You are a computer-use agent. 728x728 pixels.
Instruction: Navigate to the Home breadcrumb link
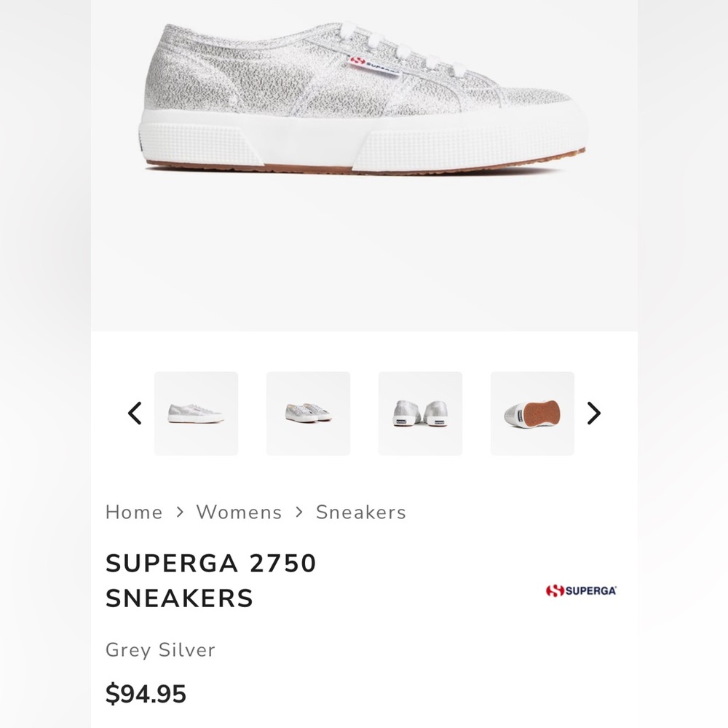tap(134, 512)
